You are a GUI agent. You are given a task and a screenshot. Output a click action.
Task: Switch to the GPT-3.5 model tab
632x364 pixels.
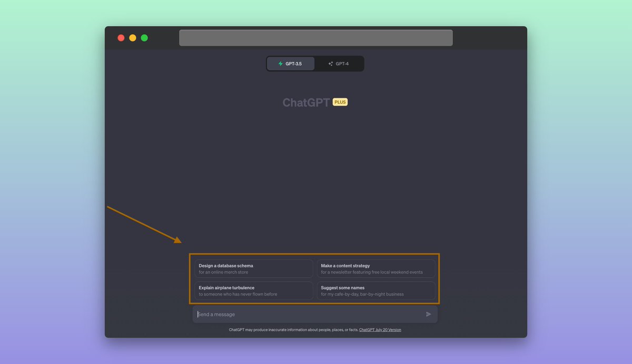291,64
